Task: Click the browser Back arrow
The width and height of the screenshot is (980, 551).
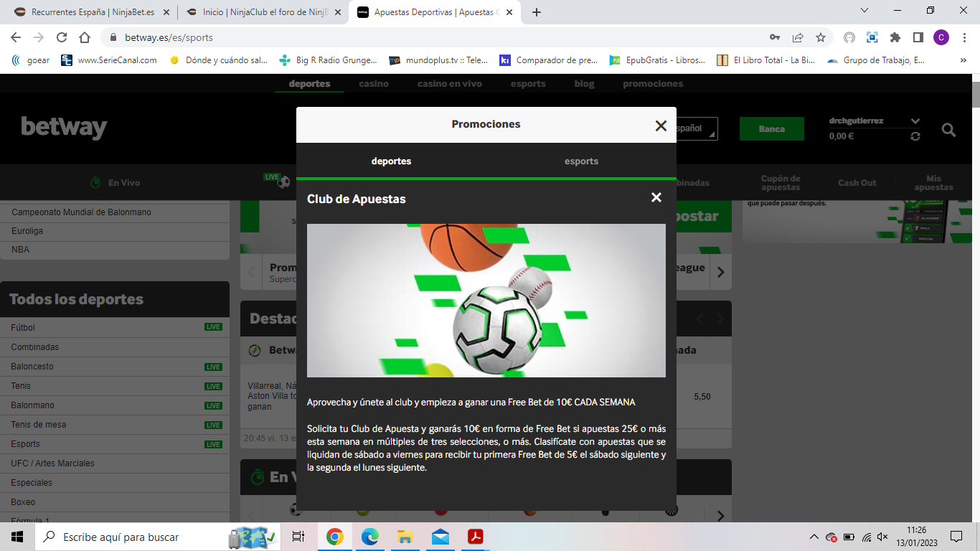Action: [x=16, y=37]
